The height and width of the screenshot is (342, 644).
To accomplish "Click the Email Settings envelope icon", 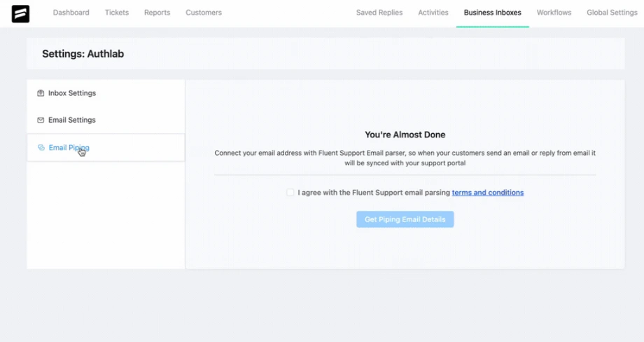I will [x=41, y=120].
